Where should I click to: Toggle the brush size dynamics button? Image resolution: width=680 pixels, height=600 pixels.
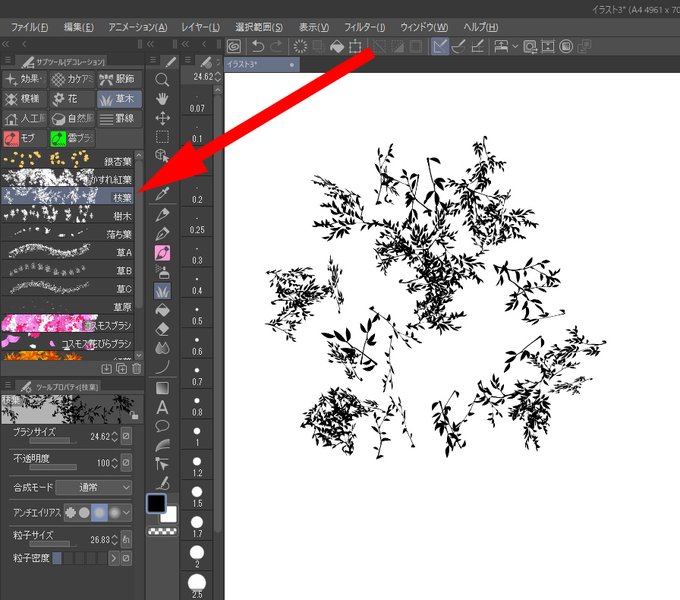126,436
